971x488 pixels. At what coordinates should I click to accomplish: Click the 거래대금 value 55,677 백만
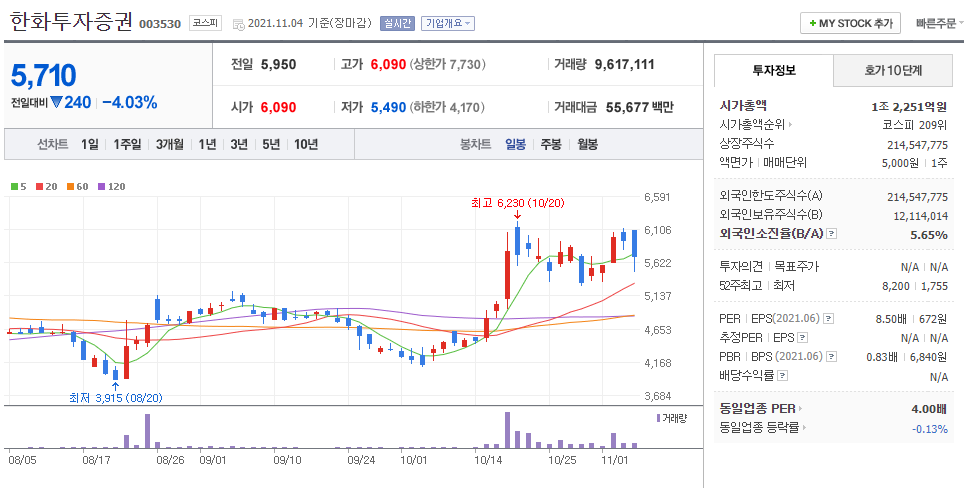(x=640, y=107)
